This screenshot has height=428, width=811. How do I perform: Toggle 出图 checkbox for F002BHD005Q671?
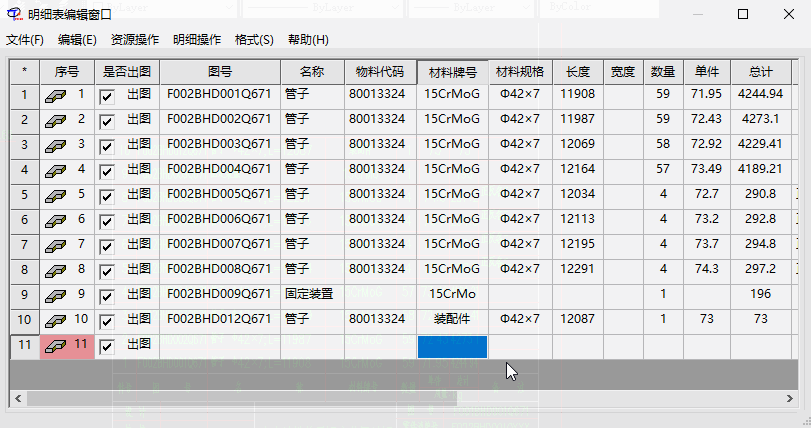(x=107, y=196)
